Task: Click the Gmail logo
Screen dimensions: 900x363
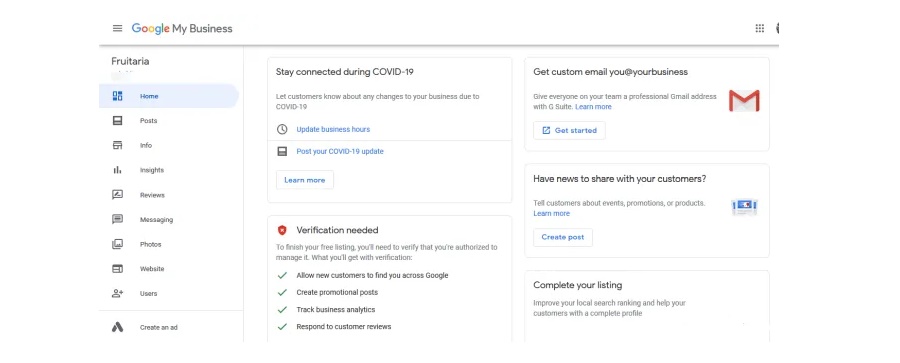Action: (x=744, y=101)
